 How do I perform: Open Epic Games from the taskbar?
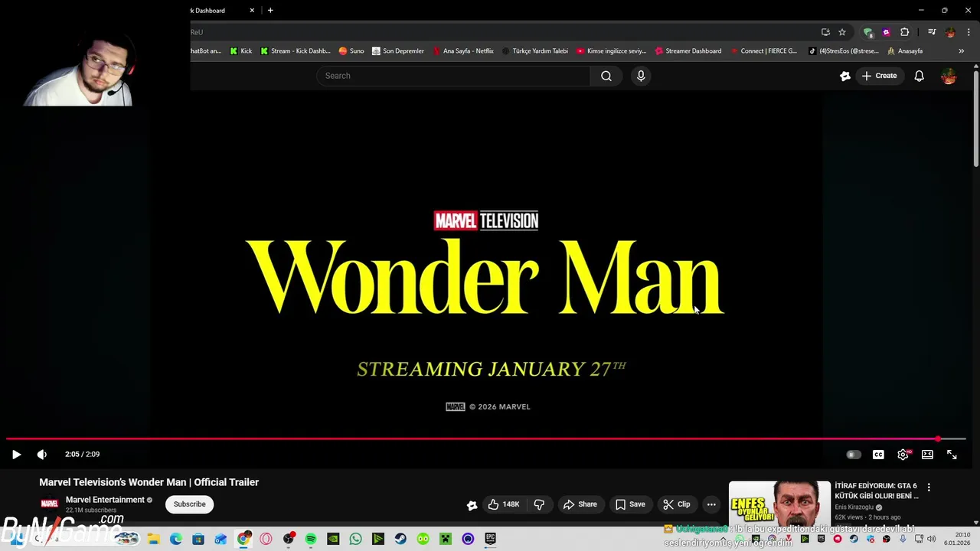490,539
